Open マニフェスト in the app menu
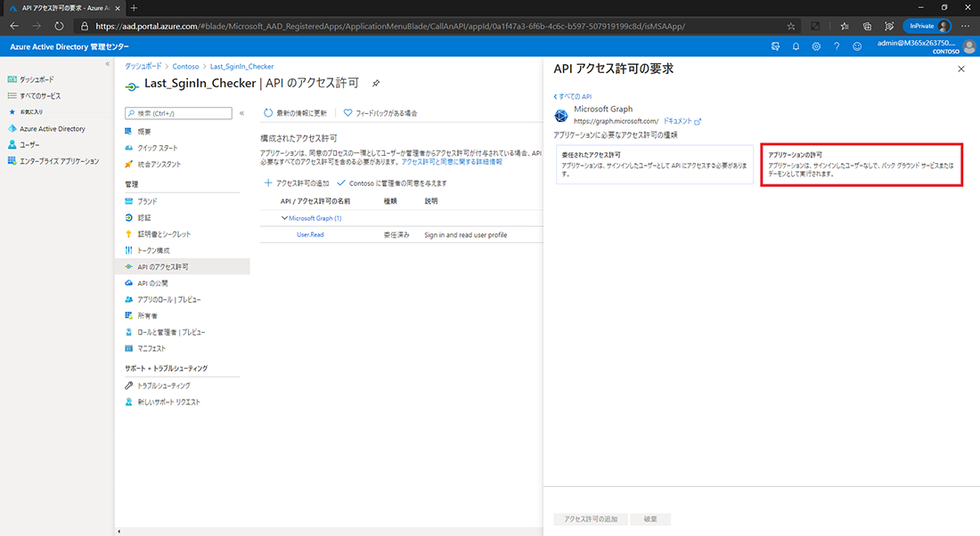Viewport: 980px width, 536px height. [x=151, y=348]
